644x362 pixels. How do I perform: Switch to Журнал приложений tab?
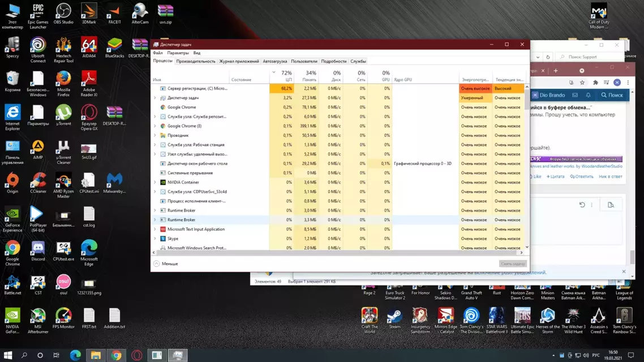pyautogui.click(x=239, y=61)
